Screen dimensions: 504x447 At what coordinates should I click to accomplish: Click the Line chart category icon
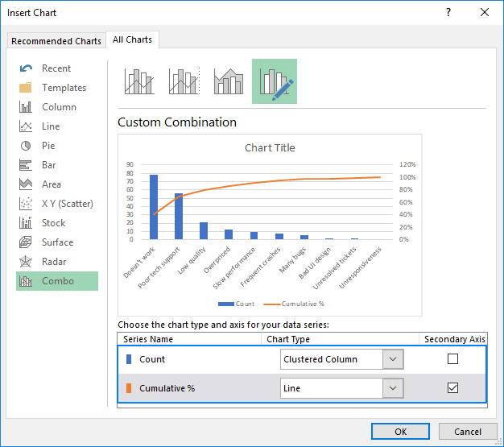[x=26, y=126]
